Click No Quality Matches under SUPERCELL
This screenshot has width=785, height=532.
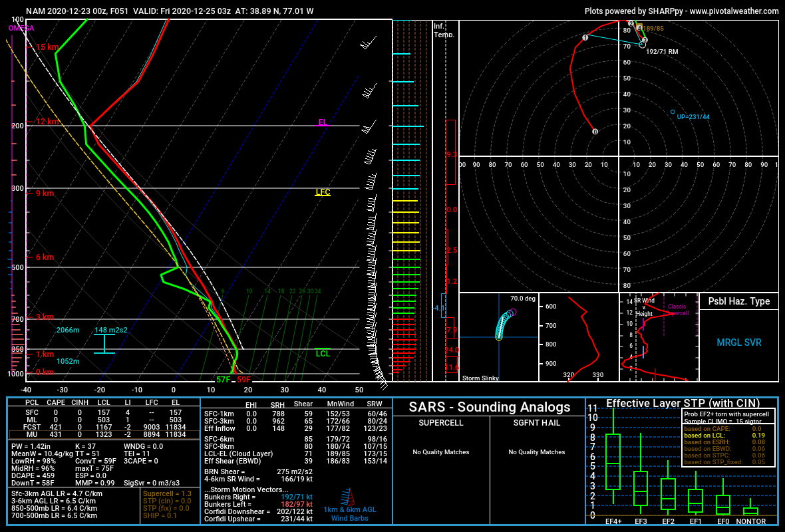click(440, 452)
